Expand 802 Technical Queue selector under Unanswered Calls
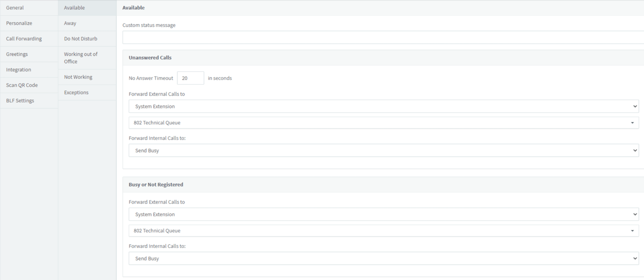 383,123
